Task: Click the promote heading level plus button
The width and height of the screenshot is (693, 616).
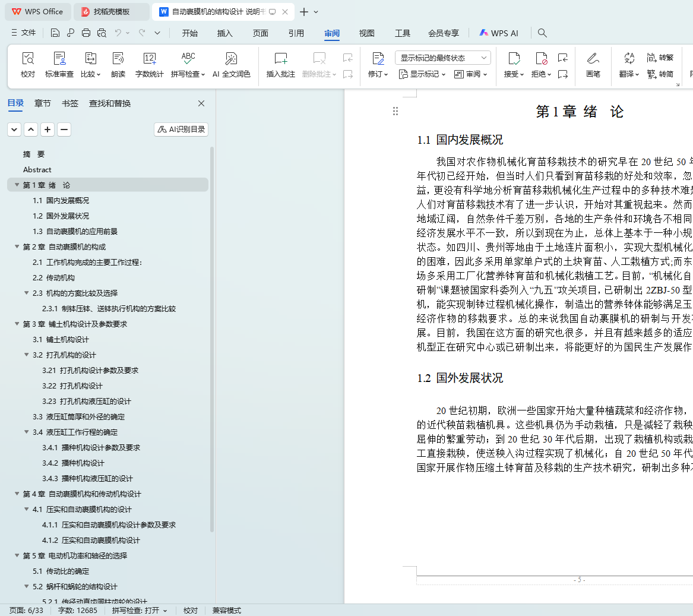Action: 48,129
